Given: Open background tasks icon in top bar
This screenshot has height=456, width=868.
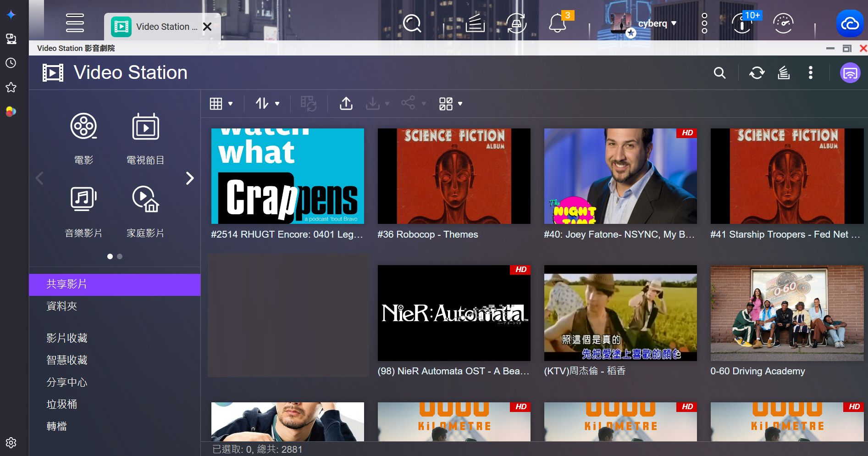Looking at the screenshot, I should (x=475, y=23).
